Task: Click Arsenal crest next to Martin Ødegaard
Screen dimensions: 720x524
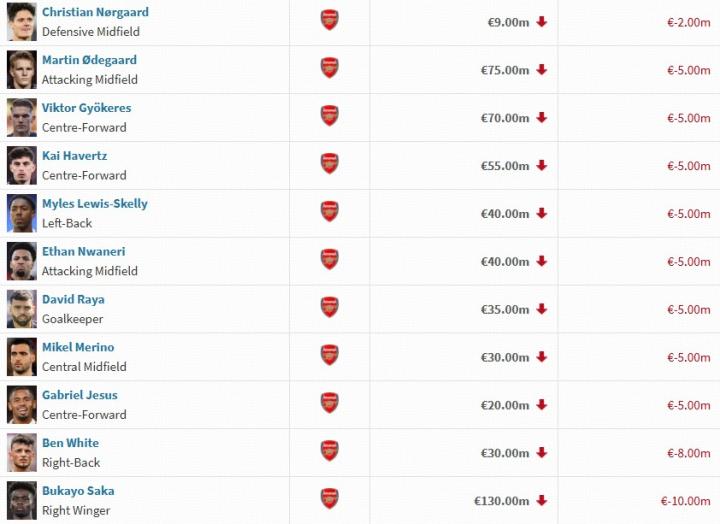Action: pos(329,68)
